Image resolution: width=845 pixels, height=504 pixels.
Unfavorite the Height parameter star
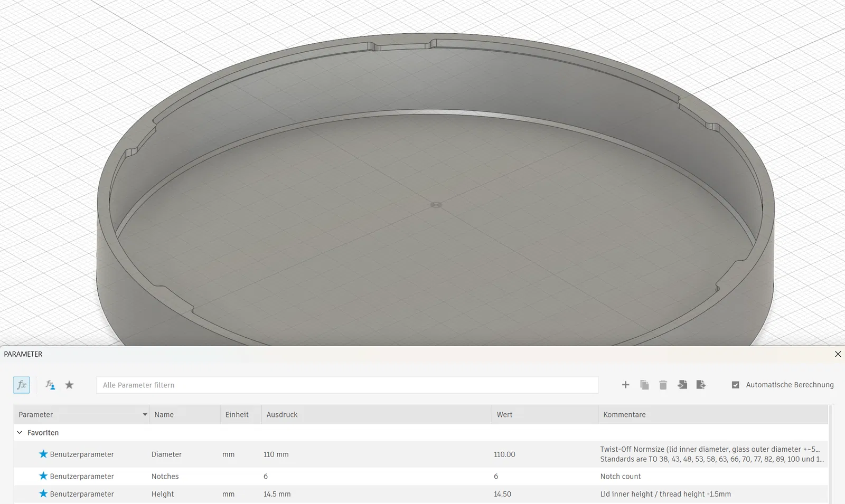pos(43,494)
